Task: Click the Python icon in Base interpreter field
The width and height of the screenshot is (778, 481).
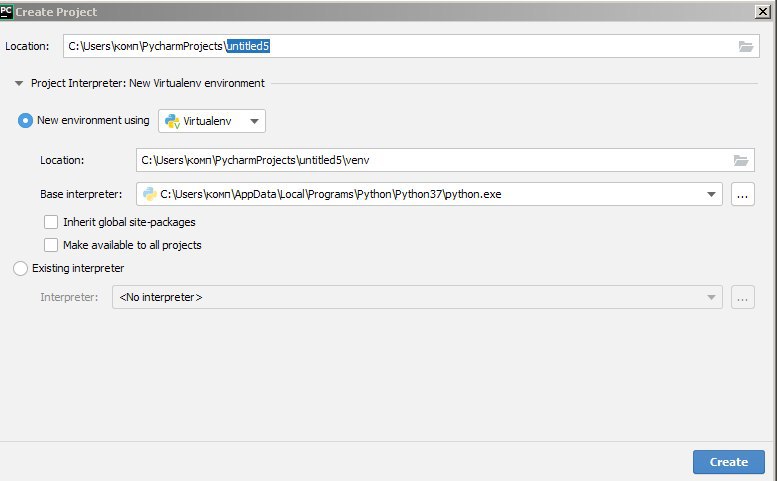Action: coord(150,194)
